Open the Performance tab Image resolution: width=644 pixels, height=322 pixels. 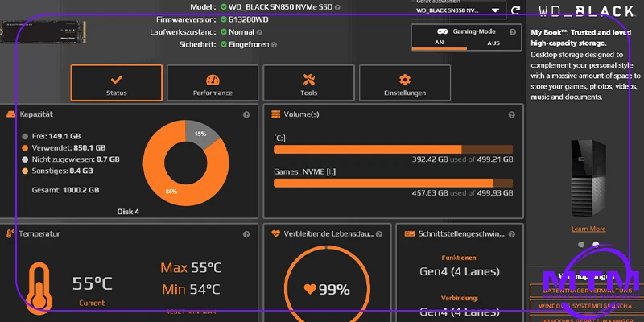click(213, 83)
